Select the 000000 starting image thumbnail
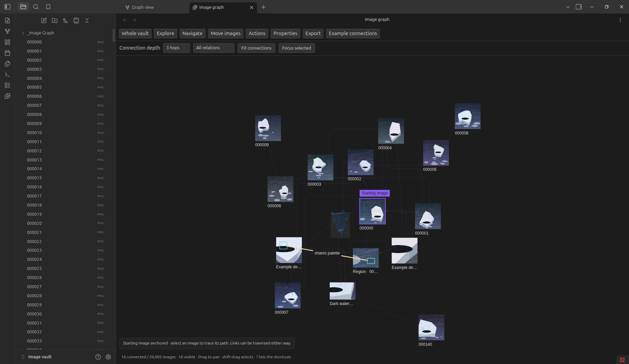629x364 pixels. 372,211
